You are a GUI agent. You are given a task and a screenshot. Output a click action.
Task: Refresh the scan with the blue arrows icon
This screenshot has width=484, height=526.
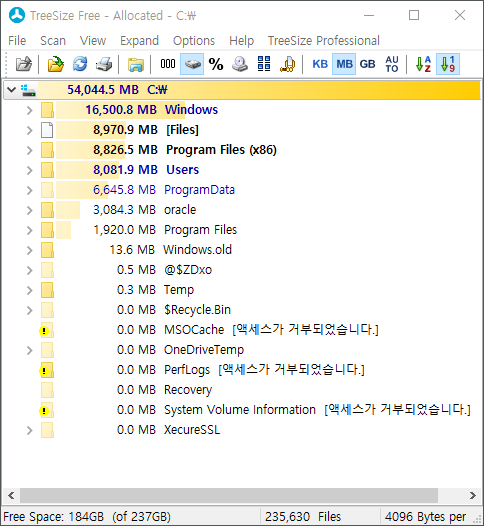pos(80,64)
